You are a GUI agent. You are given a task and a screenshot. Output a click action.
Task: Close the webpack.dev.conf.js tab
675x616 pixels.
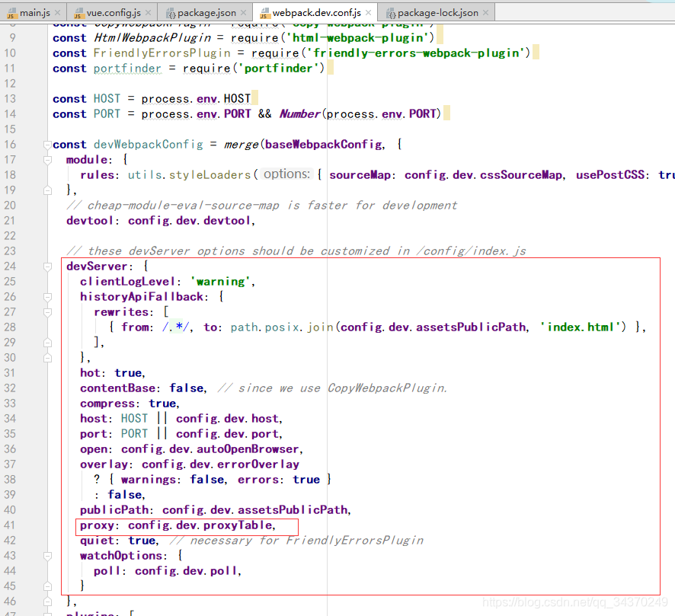(x=369, y=13)
